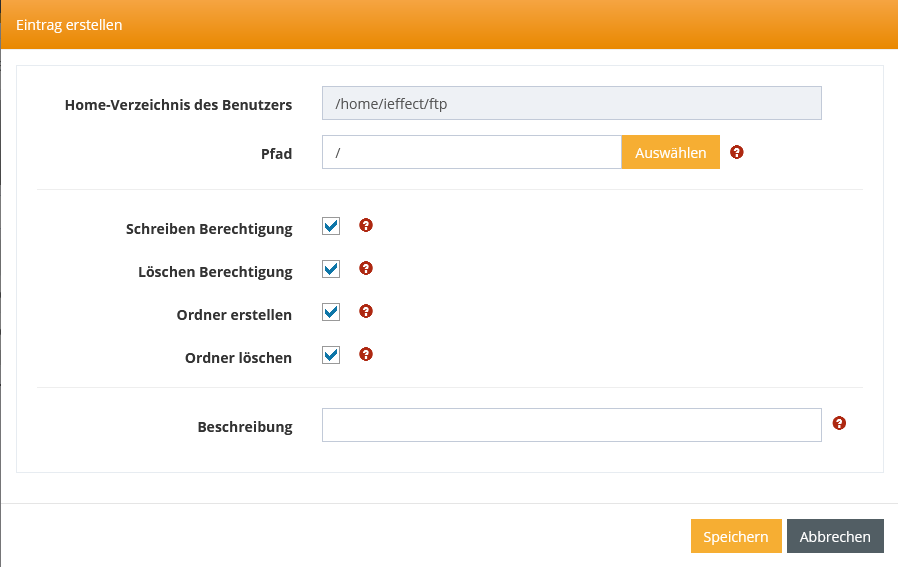Disable the Löschen Berechtigung checkbox

331,270
